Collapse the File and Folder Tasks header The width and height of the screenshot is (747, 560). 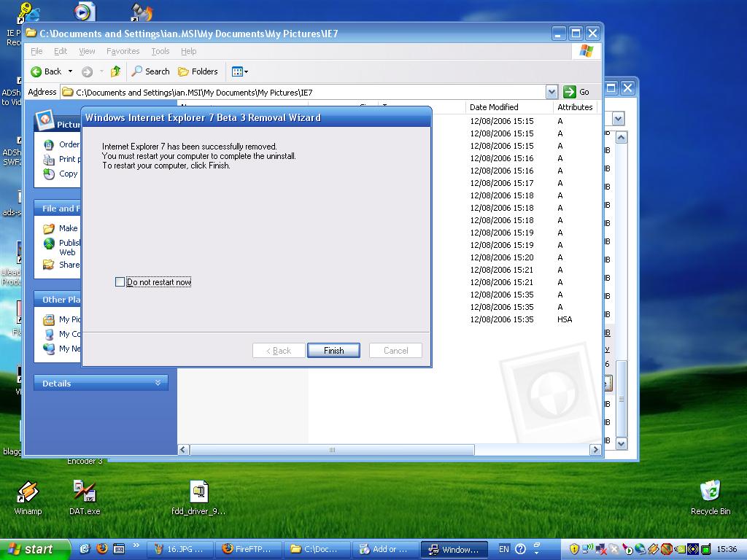(57, 208)
